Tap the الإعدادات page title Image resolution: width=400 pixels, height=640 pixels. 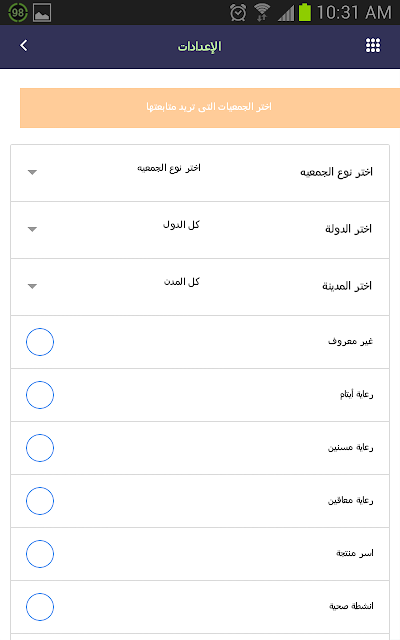[x=200, y=47]
